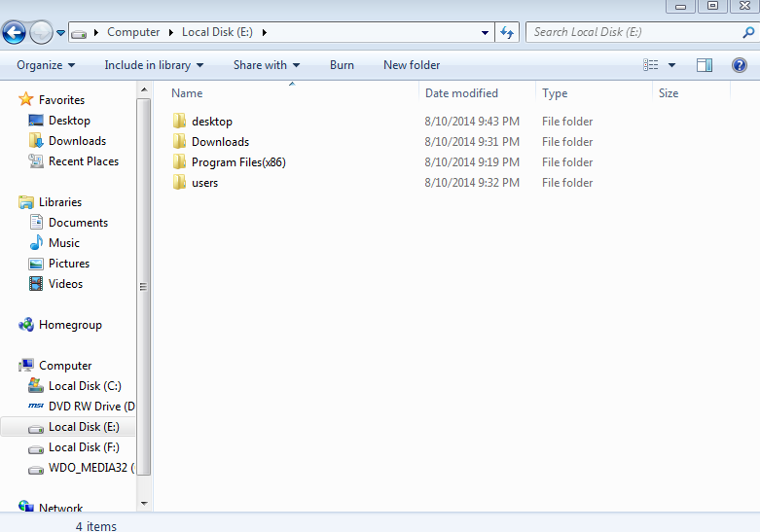Open the view options dropdown arrow
The image size is (760, 532).
coord(671,65)
